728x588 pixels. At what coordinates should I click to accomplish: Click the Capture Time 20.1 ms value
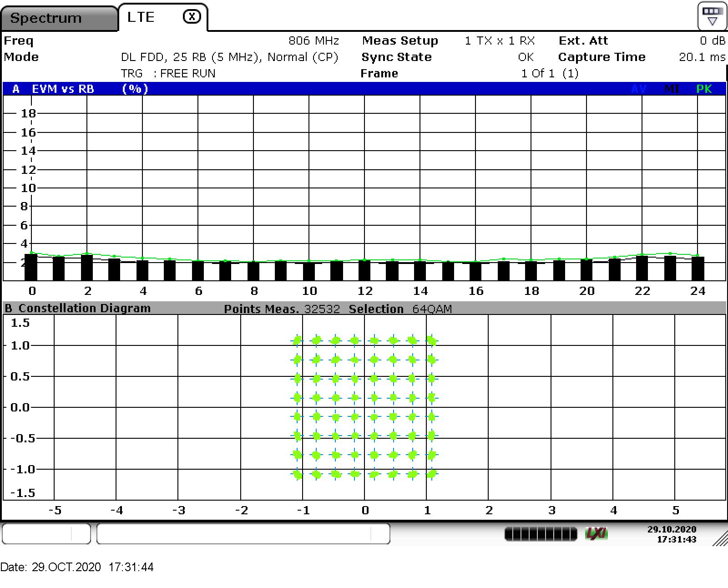[702, 57]
